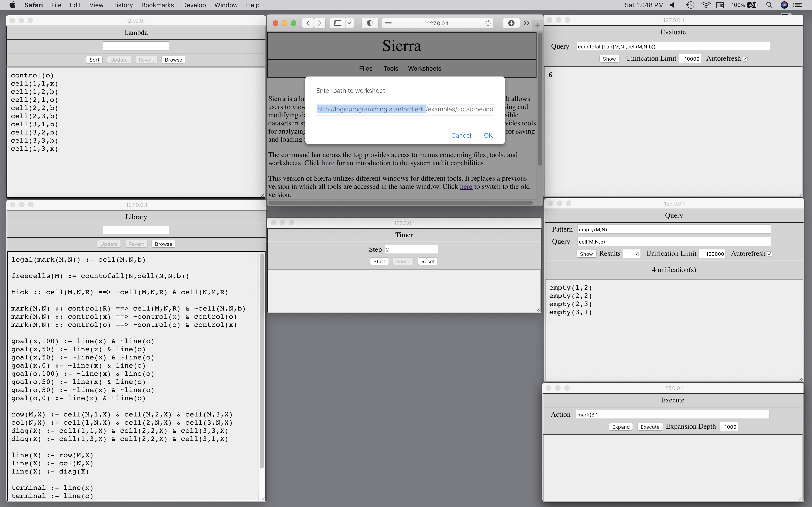Click Safari forward navigation arrow
Image resolution: width=812 pixels, height=507 pixels.
click(320, 23)
